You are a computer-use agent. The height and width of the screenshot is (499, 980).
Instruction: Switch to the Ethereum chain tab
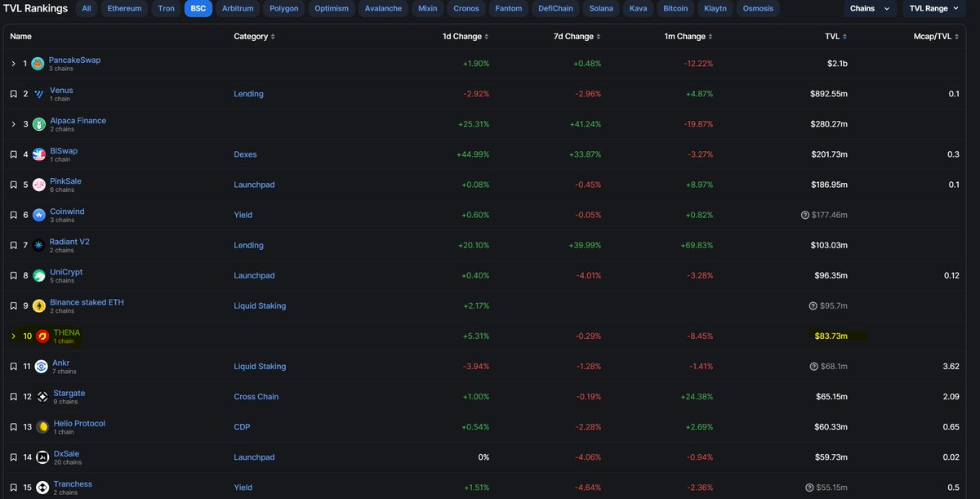point(124,9)
